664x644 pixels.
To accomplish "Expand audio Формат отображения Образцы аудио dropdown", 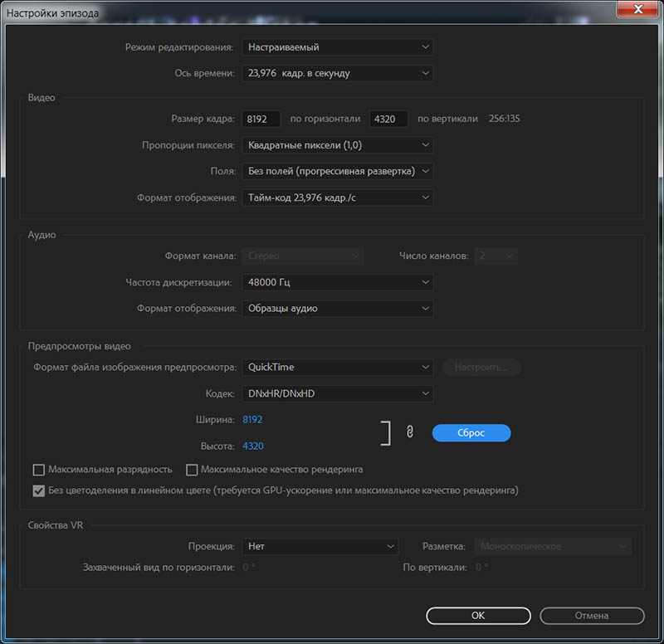I will (x=337, y=308).
